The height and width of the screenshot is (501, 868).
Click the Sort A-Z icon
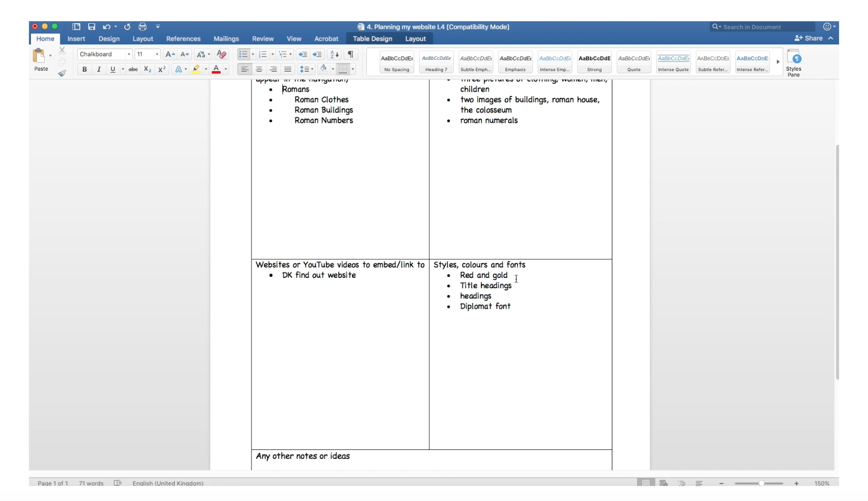coord(335,54)
